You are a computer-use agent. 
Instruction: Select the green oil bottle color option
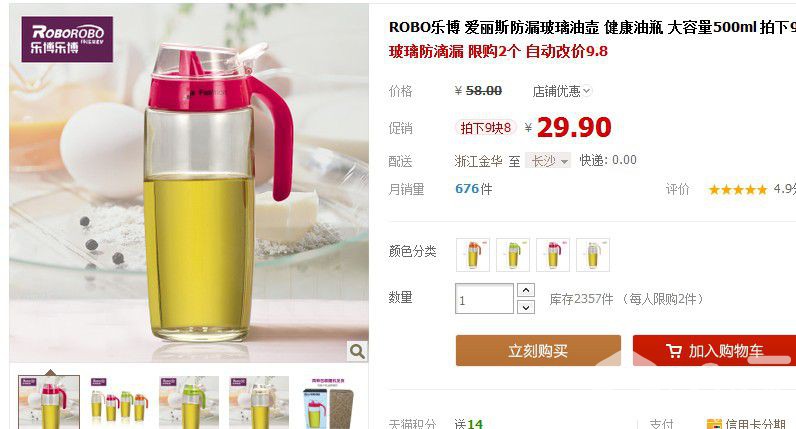(x=513, y=254)
